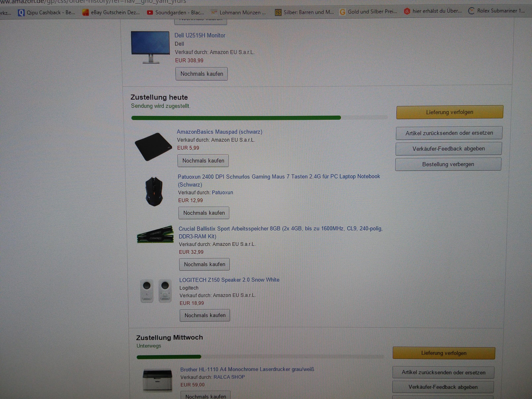Open Silber Barren bookmark
This screenshot has width=532, height=399.
coord(304,12)
